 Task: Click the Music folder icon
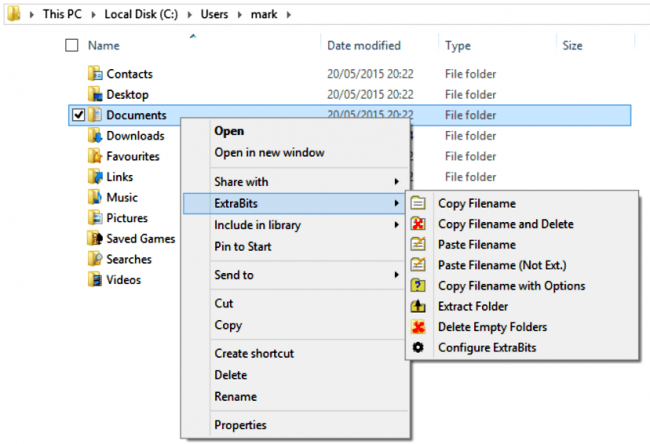click(95, 197)
